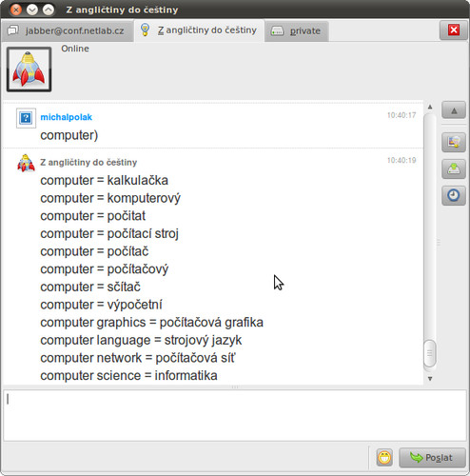The image size is (470, 476).
Task: Click line 'computer = komputerový'
Action: pyautogui.click(x=110, y=198)
